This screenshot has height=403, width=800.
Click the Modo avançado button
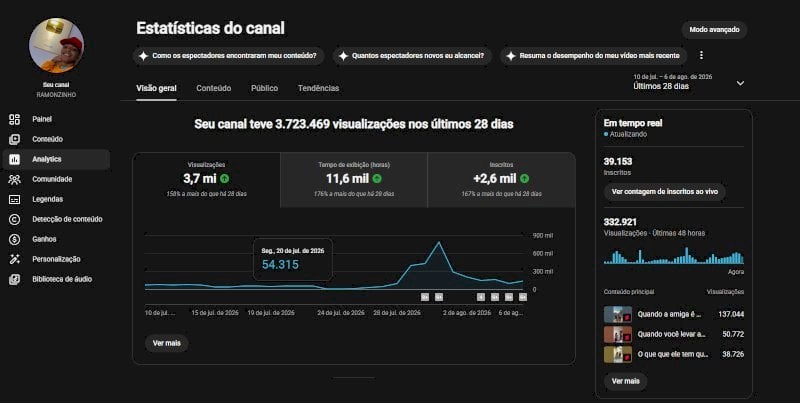click(x=714, y=30)
